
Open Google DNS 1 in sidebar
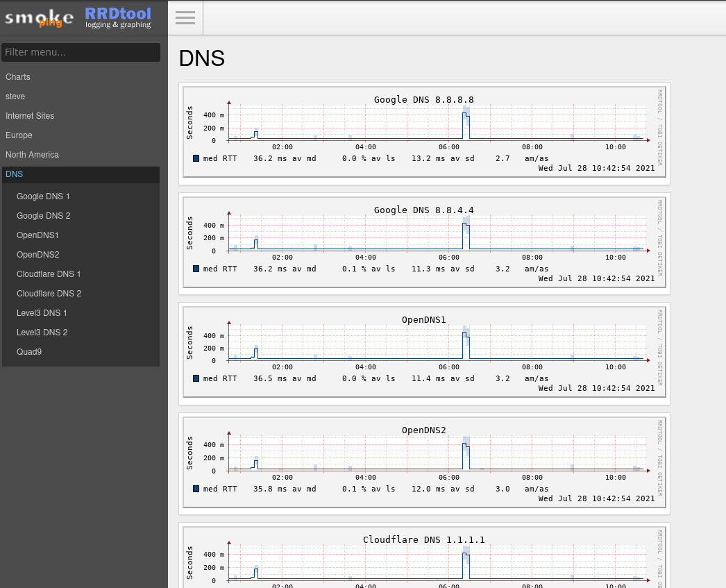(x=43, y=196)
